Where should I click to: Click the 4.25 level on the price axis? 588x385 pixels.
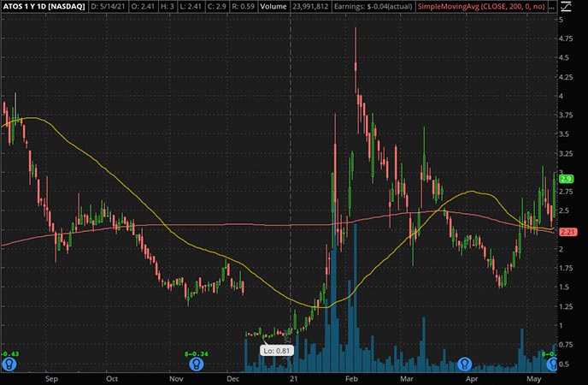pos(566,77)
